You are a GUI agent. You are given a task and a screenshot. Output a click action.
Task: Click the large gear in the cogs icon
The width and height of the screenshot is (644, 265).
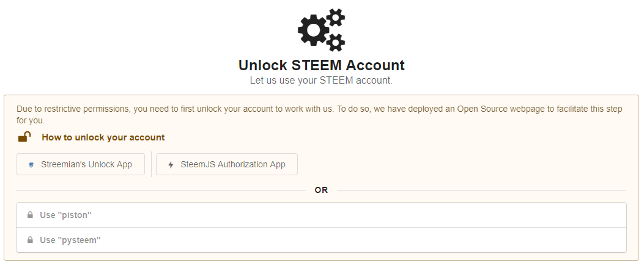click(313, 30)
